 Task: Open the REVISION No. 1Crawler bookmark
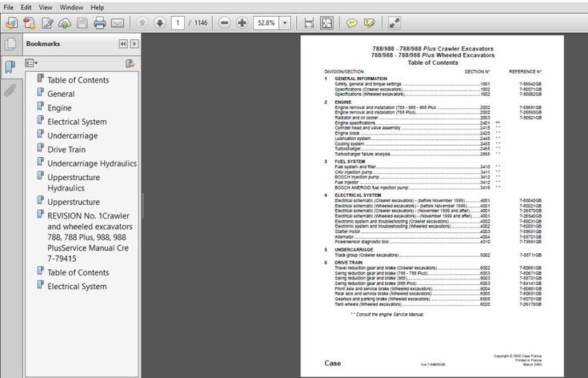pyautogui.click(x=90, y=237)
